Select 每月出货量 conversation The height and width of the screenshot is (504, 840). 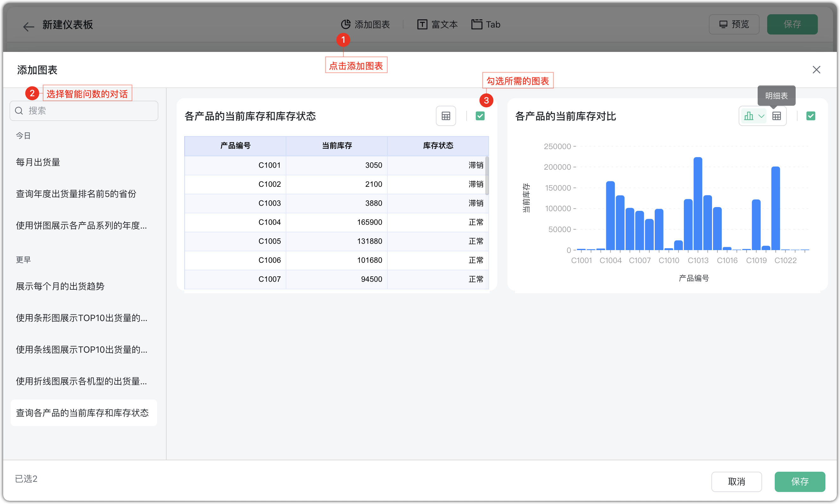(x=38, y=162)
